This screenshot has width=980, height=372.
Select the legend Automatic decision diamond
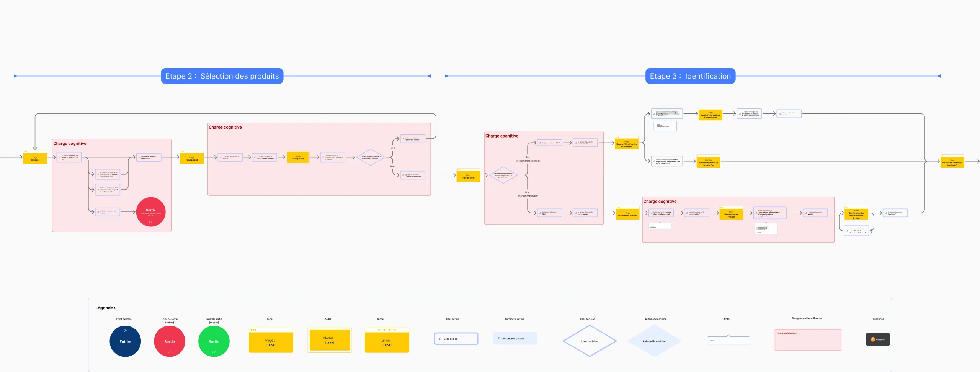tap(654, 341)
